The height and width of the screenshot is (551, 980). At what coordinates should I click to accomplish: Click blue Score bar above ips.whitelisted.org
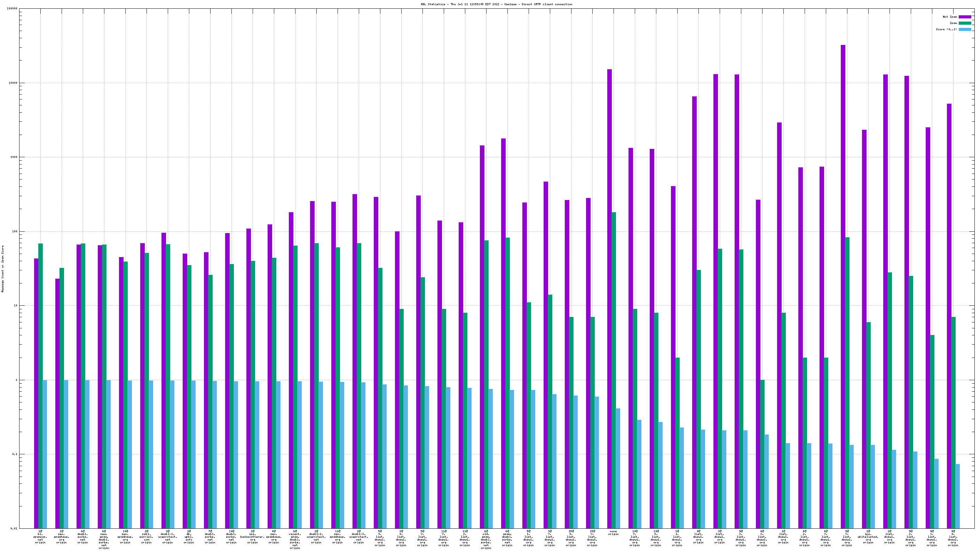click(873, 486)
